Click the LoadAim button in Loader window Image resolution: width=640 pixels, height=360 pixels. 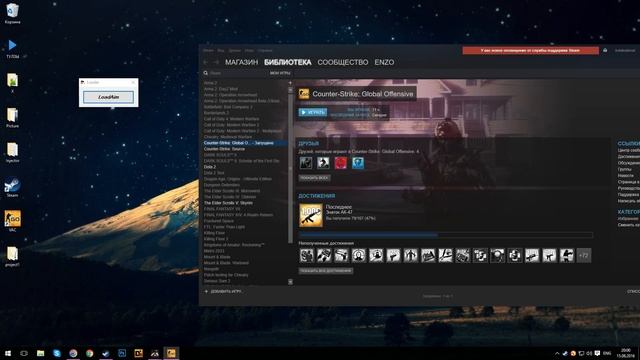pos(108,97)
